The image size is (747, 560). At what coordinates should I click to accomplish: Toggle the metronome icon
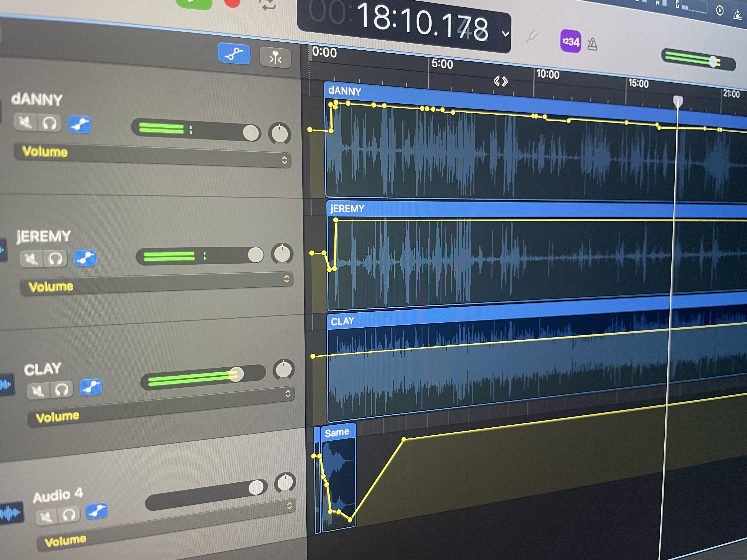592,44
